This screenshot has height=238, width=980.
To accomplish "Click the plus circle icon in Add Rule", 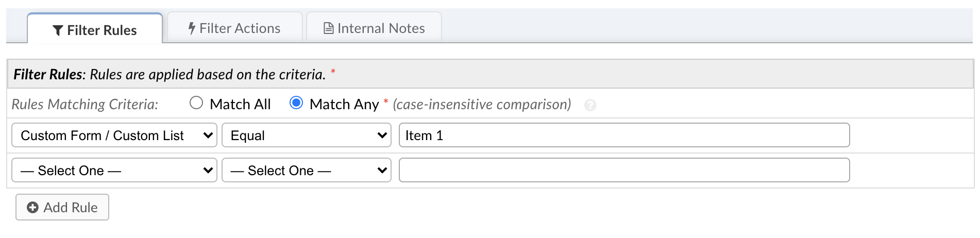I will (x=32, y=207).
